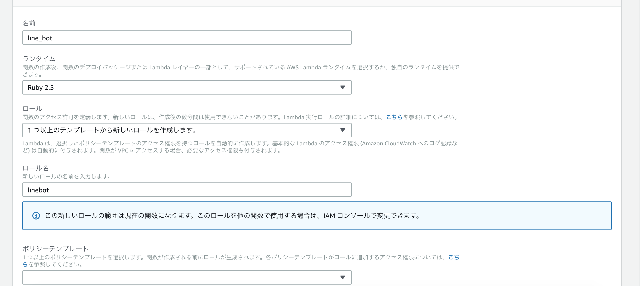Image resolution: width=644 pixels, height=286 pixels.
Task: Click the ロール名 field label
Action: pos(35,168)
